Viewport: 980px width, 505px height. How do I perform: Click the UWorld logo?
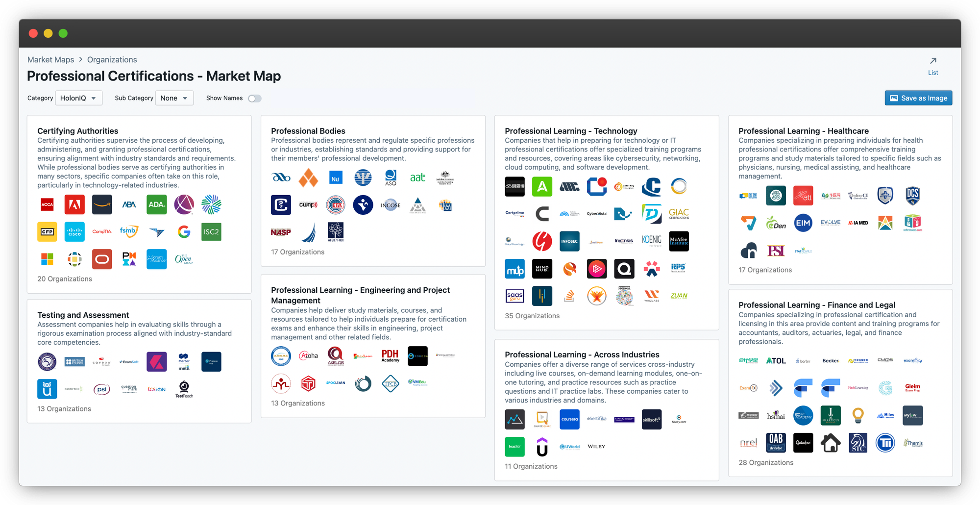(569, 447)
